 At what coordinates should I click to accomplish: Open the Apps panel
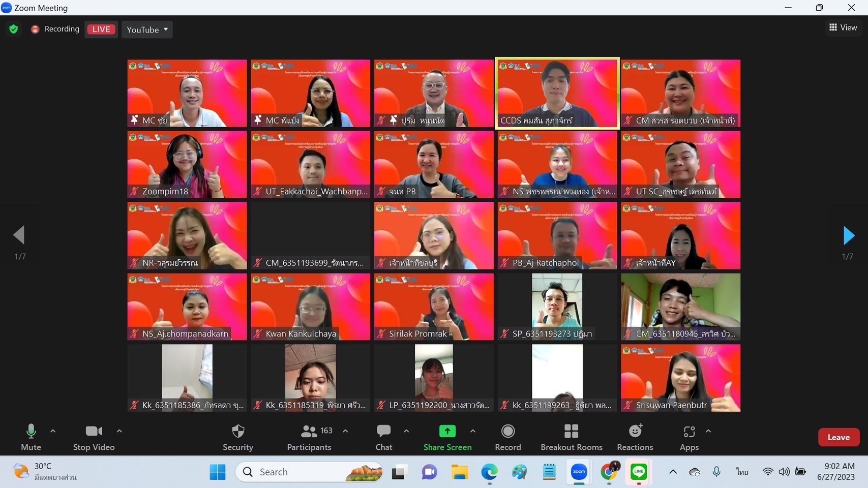pos(689,437)
